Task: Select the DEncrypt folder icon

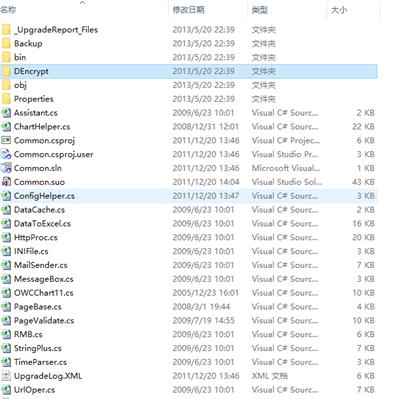Action: tap(6, 71)
